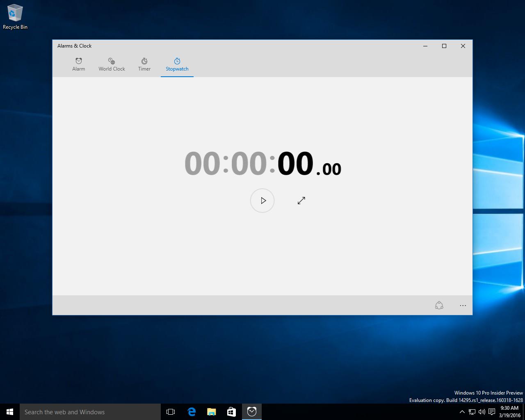This screenshot has height=420, width=525.
Task: Switch to the Alarm tab
Action: pyautogui.click(x=79, y=65)
